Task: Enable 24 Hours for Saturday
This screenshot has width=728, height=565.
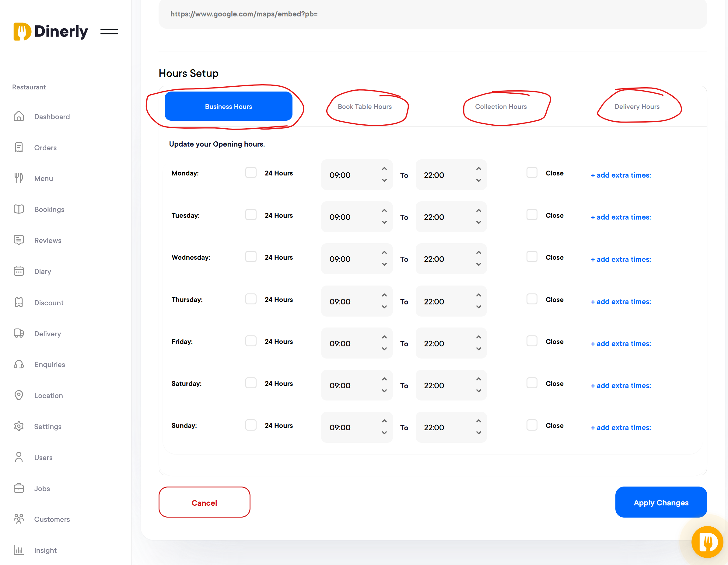Action: pyautogui.click(x=251, y=383)
